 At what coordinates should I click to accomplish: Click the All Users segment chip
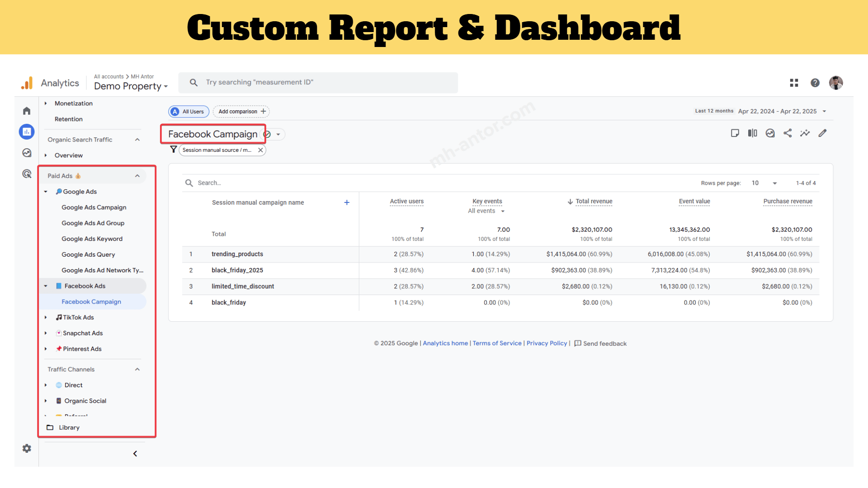click(x=189, y=112)
